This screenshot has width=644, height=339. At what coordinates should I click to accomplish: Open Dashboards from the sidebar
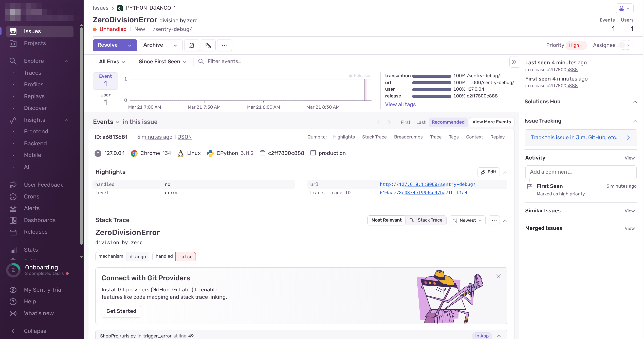(40, 220)
